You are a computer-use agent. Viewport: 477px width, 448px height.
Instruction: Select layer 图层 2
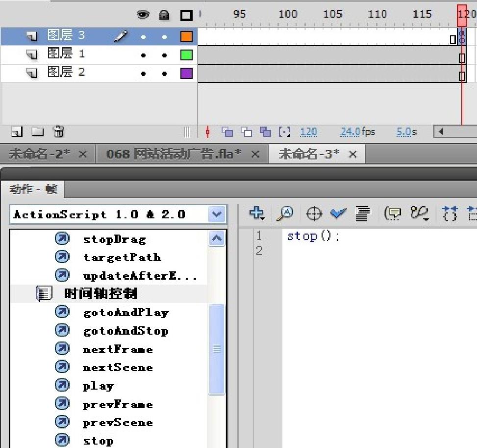(x=99, y=73)
